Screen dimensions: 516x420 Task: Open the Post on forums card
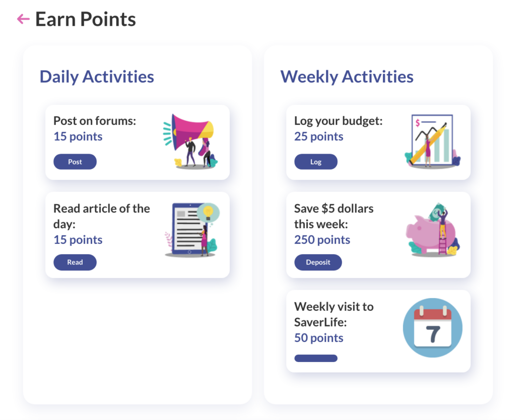coord(138,143)
